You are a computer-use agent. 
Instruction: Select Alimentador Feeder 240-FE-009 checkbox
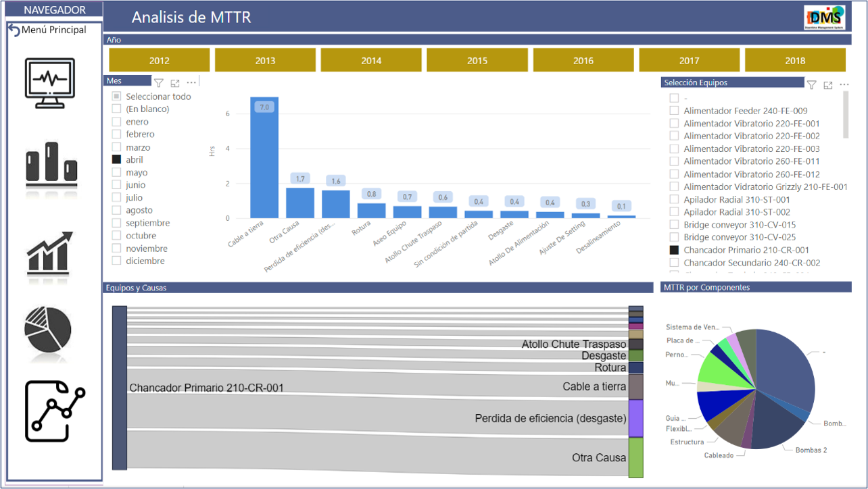674,111
